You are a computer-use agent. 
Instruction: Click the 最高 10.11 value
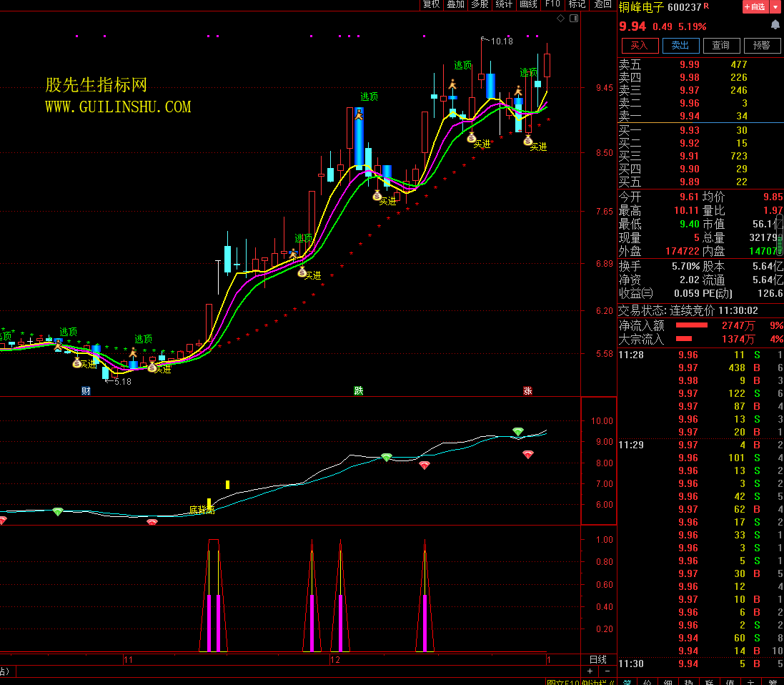pyautogui.click(x=687, y=210)
